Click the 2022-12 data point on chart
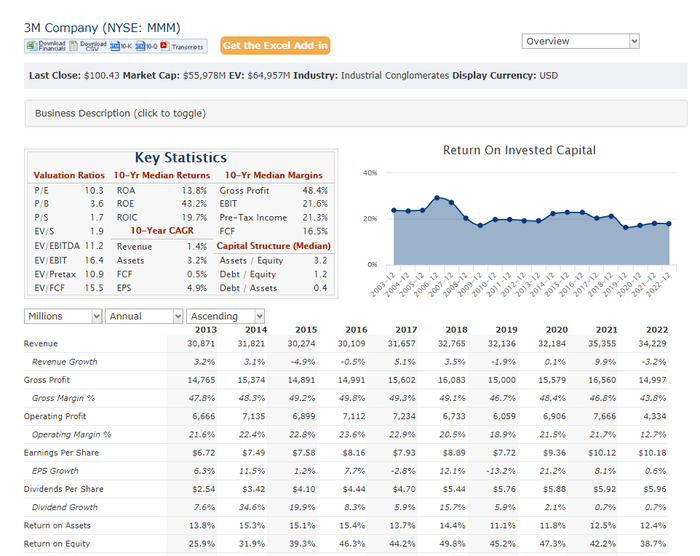The height and width of the screenshot is (556, 700). (x=668, y=224)
